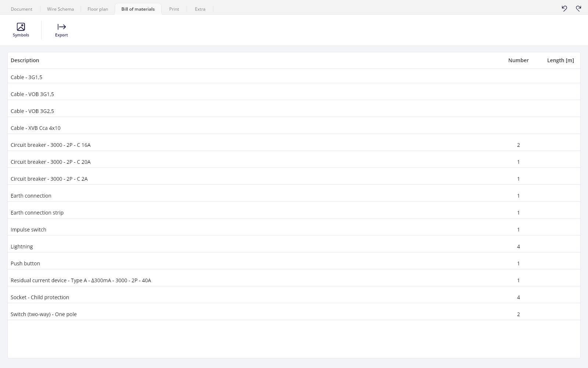Screen dimensions: 588x368
Task: Click the Export arrow icon
Action: pos(61,26)
